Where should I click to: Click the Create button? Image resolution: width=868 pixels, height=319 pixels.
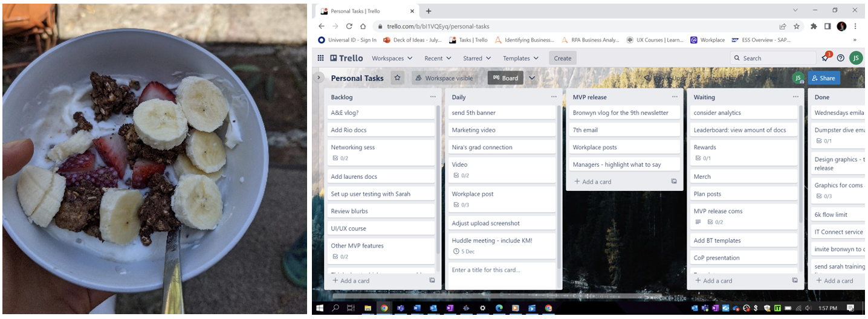tap(562, 58)
